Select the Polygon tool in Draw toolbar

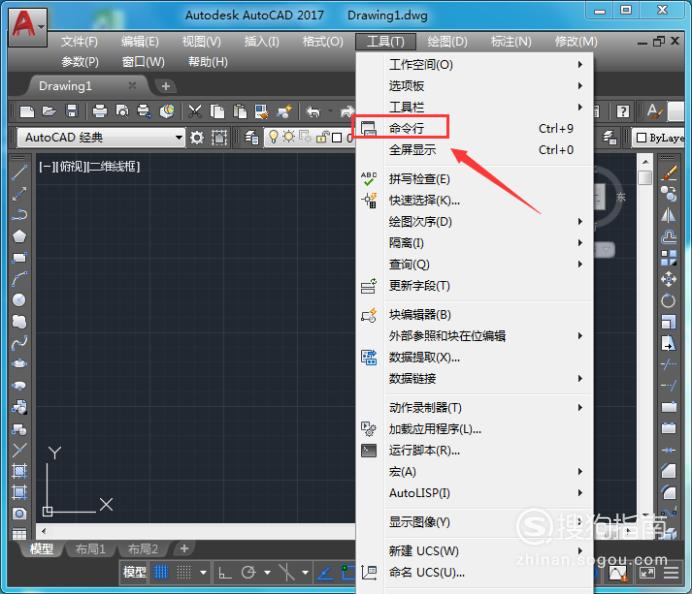(x=19, y=236)
